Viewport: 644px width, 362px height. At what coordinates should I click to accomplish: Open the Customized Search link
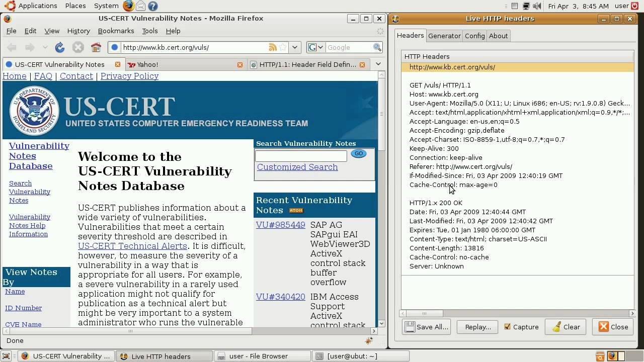[297, 167]
